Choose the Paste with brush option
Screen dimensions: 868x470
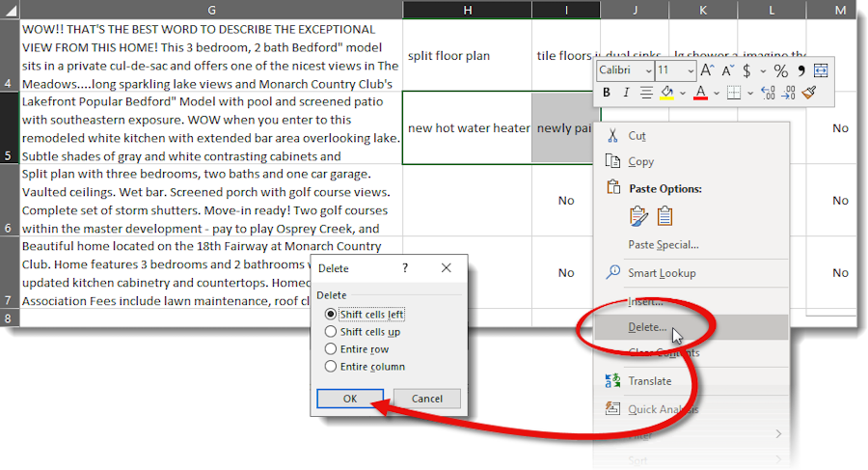point(638,216)
